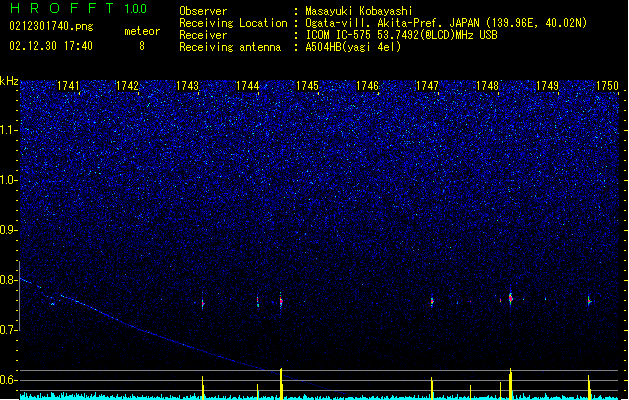Click the 1750 time marker
The height and width of the screenshot is (400, 629).
[607, 86]
